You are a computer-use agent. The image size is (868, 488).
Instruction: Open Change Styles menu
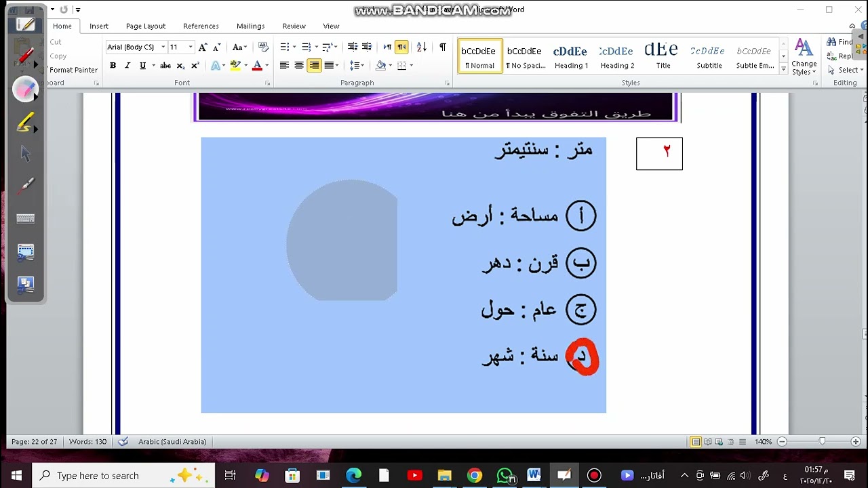(x=804, y=57)
